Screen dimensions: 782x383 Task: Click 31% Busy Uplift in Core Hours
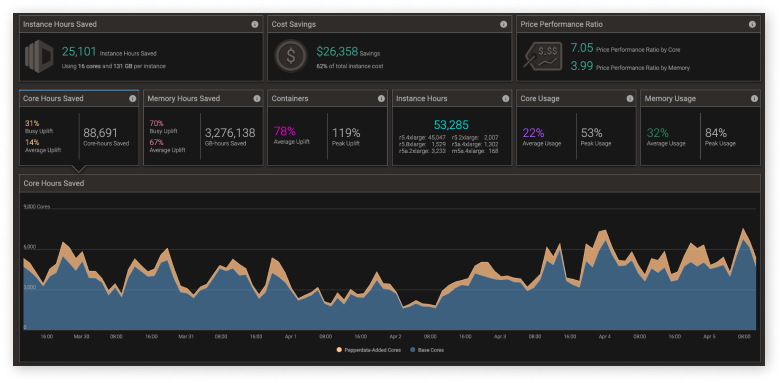click(x=32, y=123)
